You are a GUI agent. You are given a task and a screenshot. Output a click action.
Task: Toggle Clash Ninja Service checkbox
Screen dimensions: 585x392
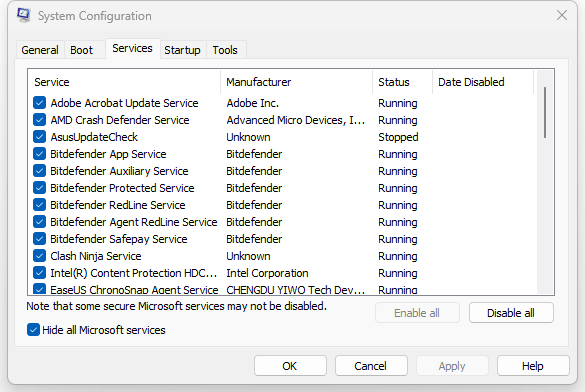(40, 256)
